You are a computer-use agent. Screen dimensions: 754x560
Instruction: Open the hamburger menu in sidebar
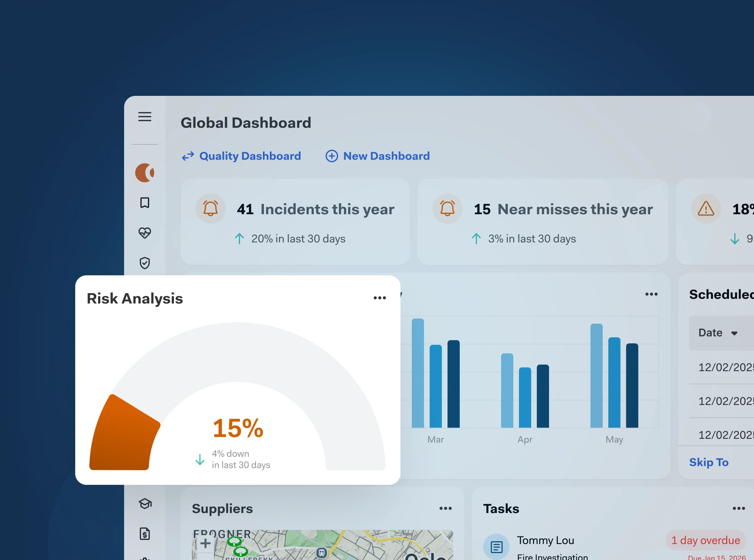tap(144, 117)
